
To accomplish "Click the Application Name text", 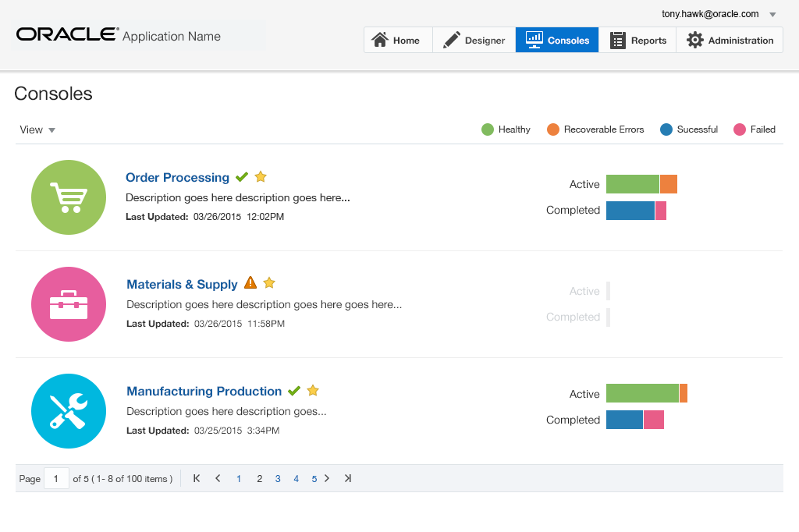I will [x=172, y=36].
